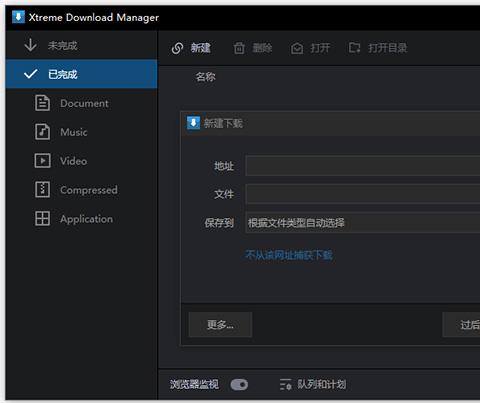Click the link icon for 新建
Viewport: 480px width, 403px height.
click(x=177, y=48)
